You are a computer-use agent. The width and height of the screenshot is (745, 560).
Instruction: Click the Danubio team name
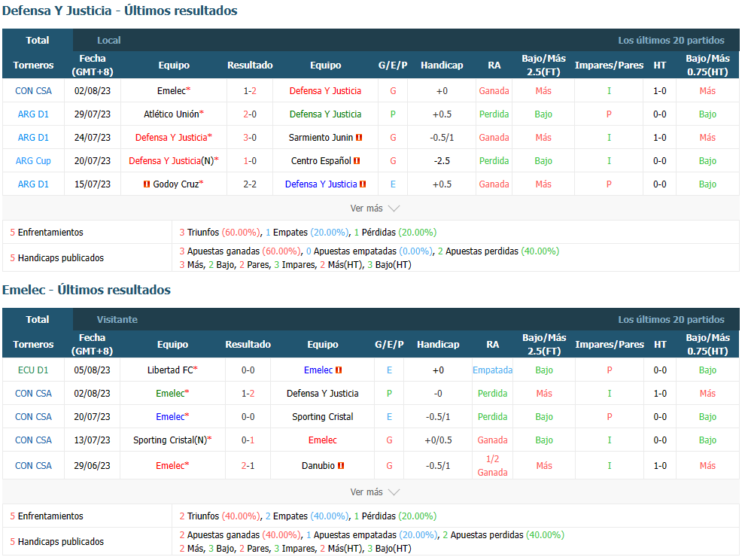click(x=318, y=465)
